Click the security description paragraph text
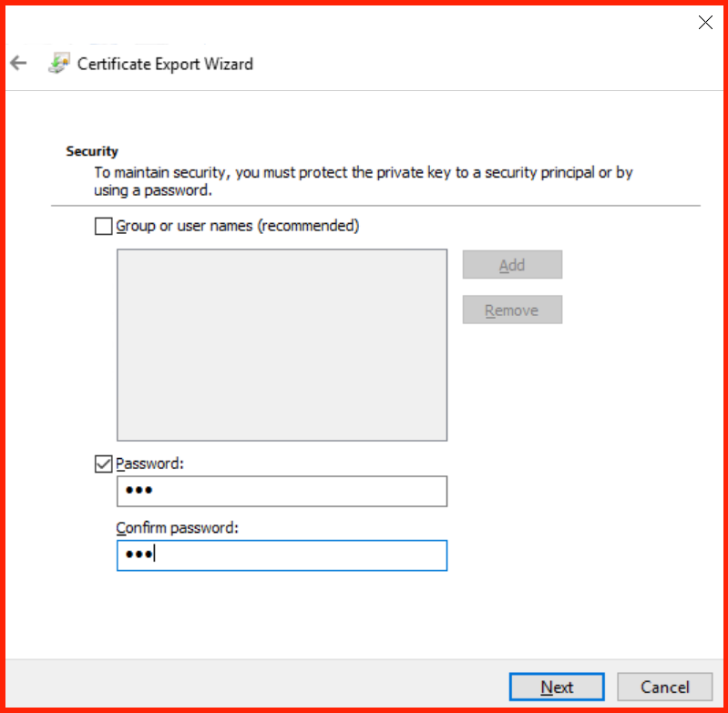This screenshot has width=728, height=713. (x=363, y=181)
